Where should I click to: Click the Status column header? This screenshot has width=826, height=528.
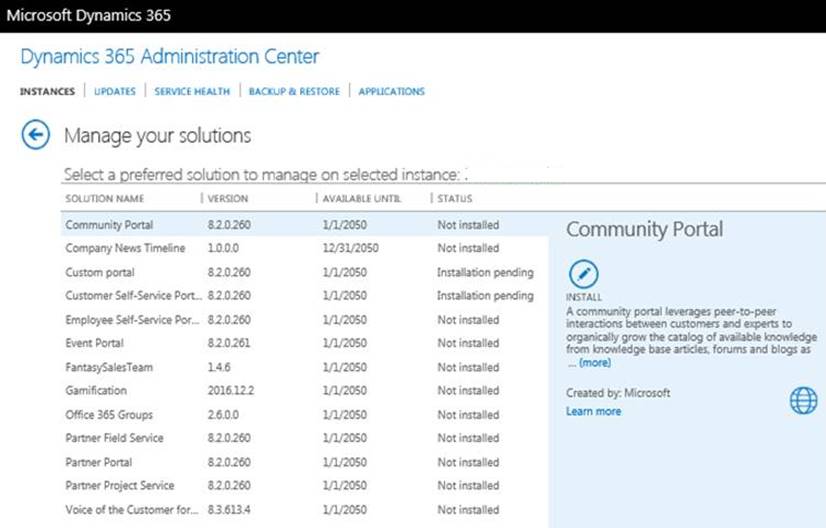(455, 199)
